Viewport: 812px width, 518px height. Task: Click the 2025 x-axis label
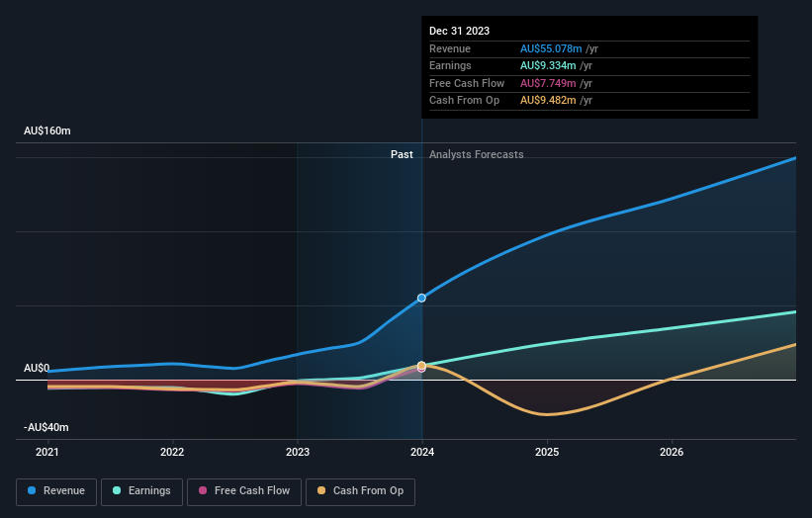pos(547,453)
